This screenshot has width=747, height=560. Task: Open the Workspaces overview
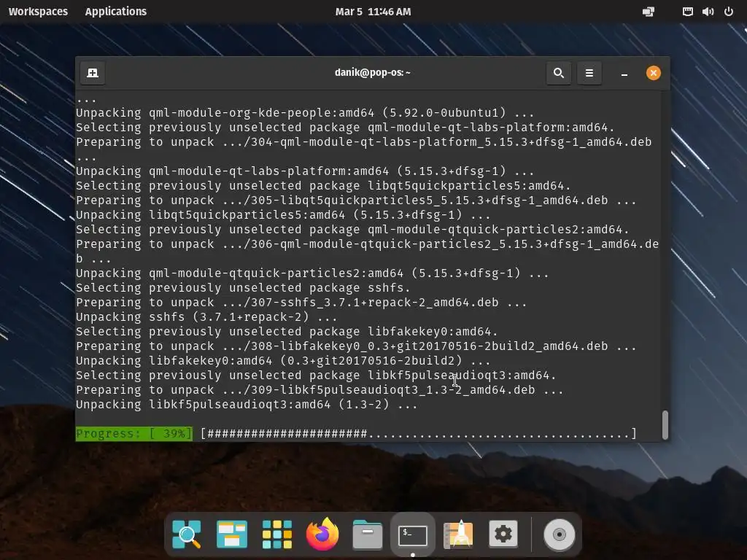38,12
